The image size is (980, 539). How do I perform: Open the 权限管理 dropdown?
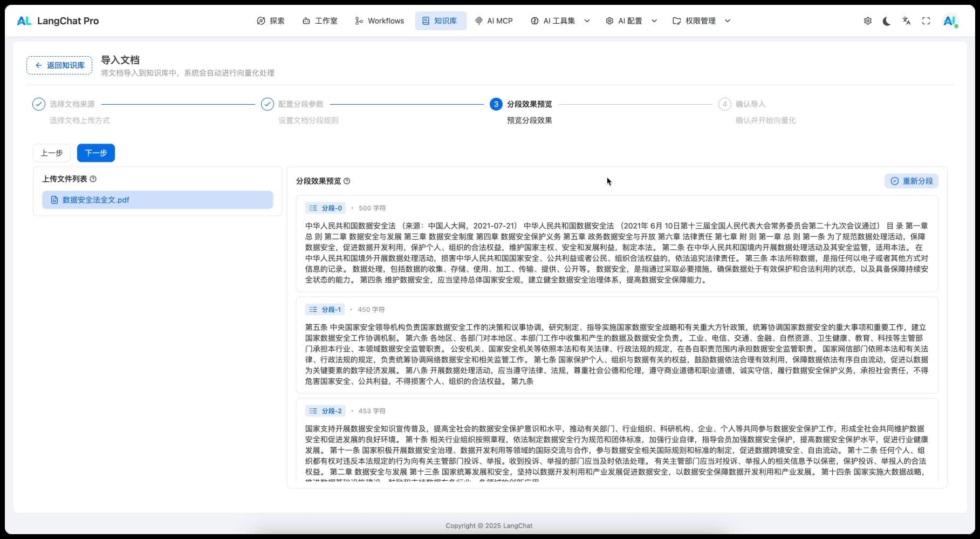[701, 21]
